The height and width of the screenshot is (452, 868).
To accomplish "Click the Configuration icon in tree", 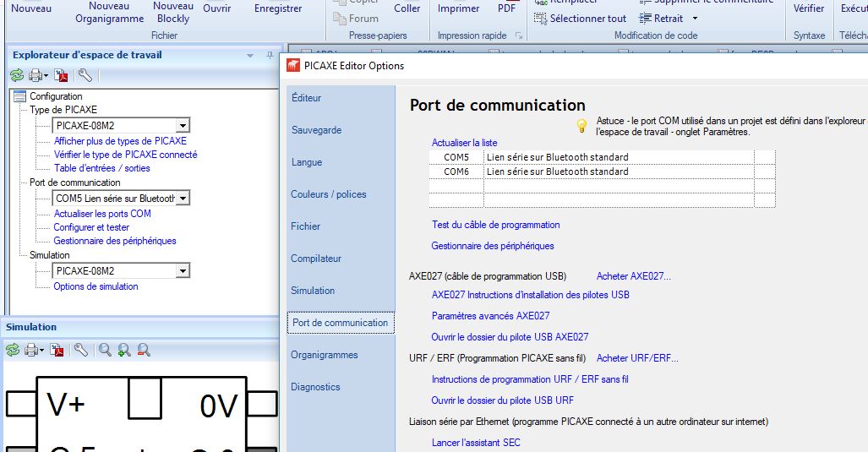I will tap(20, 95).
